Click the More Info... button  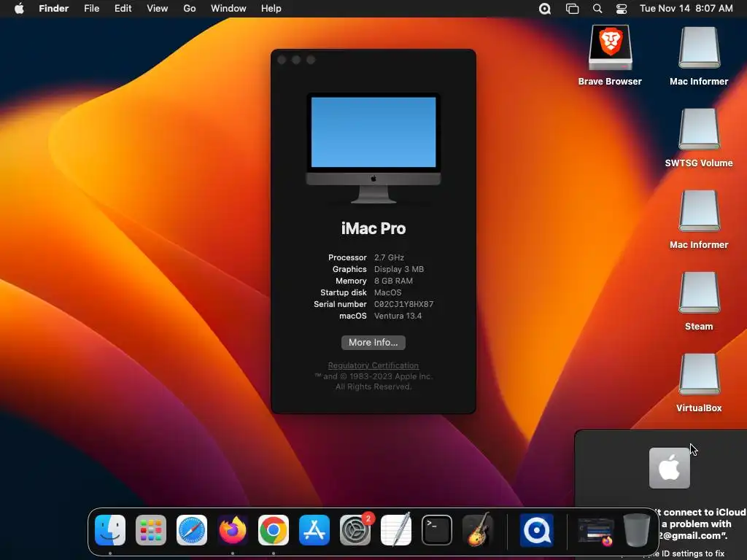pos(373,343)
